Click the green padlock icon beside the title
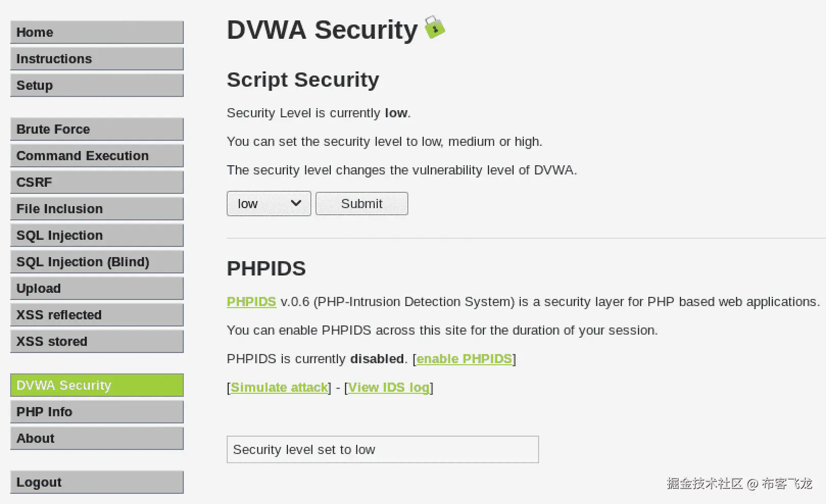Screen dimensions: 826x504 pos(434,28)
